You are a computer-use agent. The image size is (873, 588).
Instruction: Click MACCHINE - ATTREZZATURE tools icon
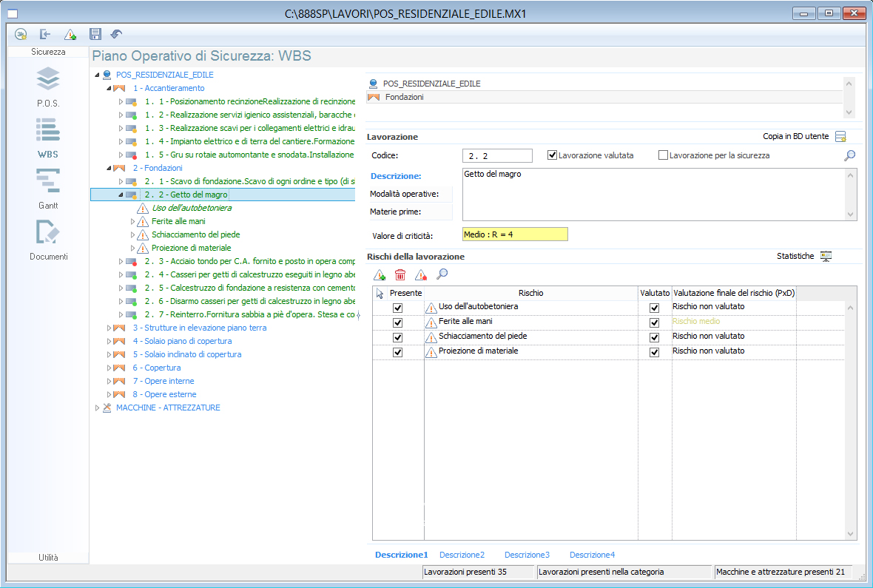click(107, 408)
